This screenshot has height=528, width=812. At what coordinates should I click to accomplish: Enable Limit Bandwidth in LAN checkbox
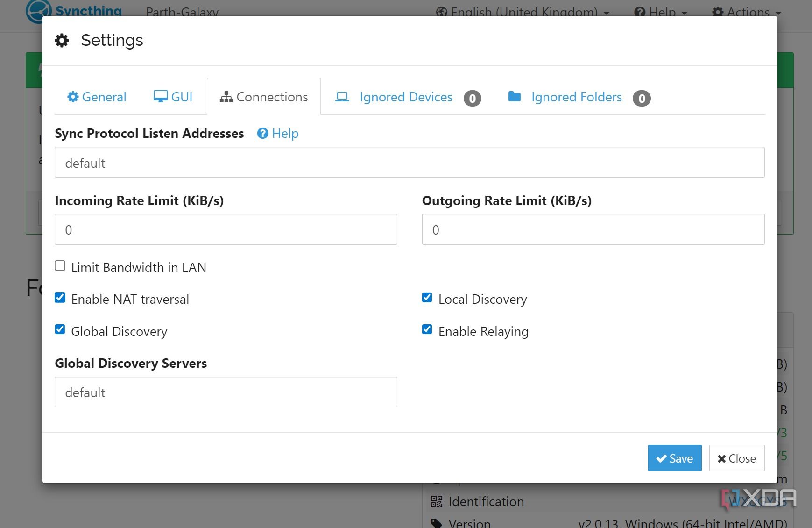(60, 266)
